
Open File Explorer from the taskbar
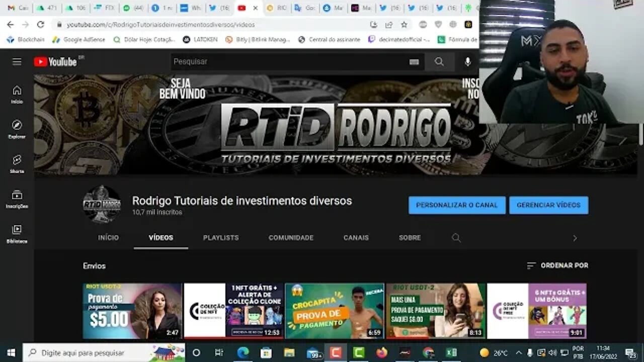[289, 352]
